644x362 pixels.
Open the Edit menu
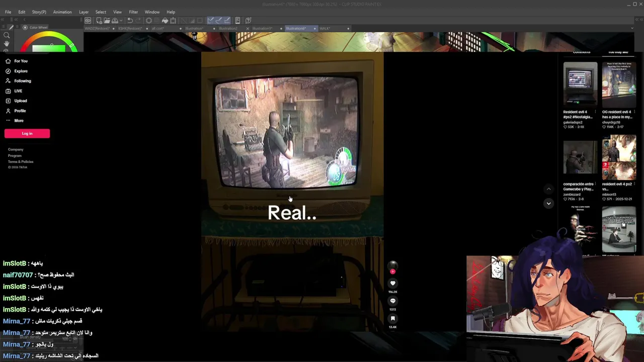[x=22, y=12]
